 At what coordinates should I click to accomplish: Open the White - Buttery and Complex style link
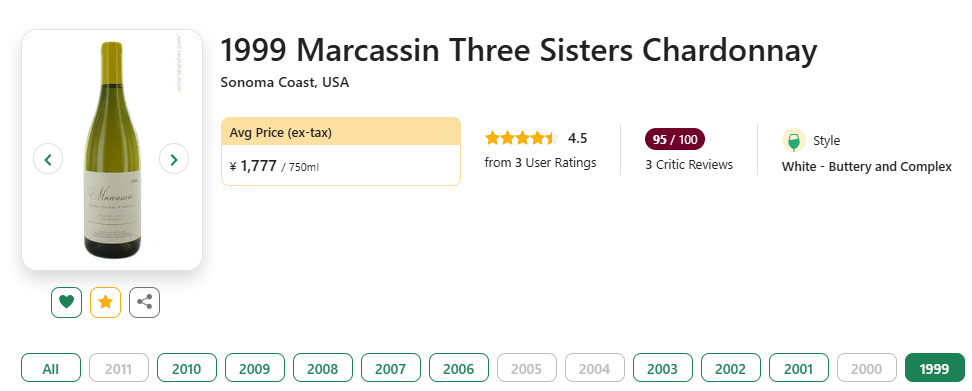click(x=867, y=167)
